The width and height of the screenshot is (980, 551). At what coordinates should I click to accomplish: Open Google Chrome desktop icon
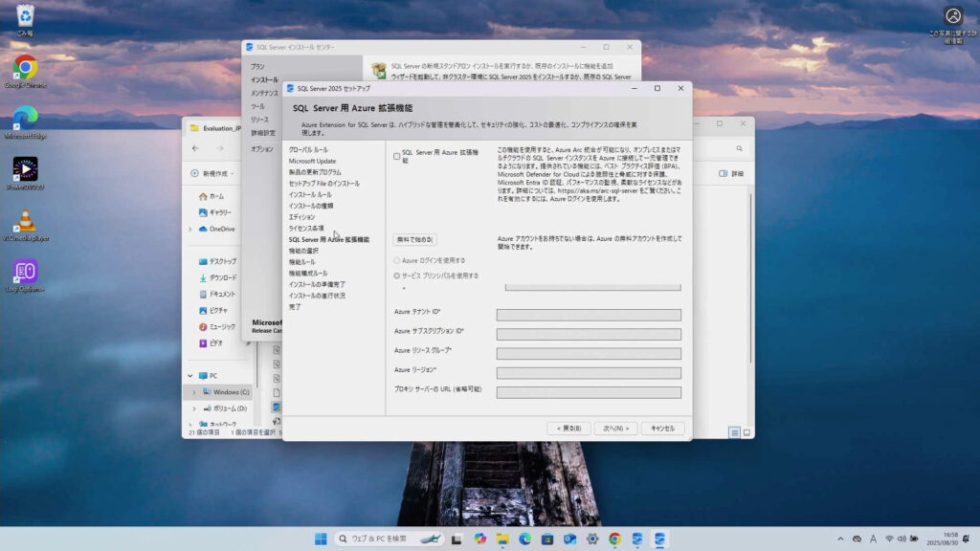(25, 72)
